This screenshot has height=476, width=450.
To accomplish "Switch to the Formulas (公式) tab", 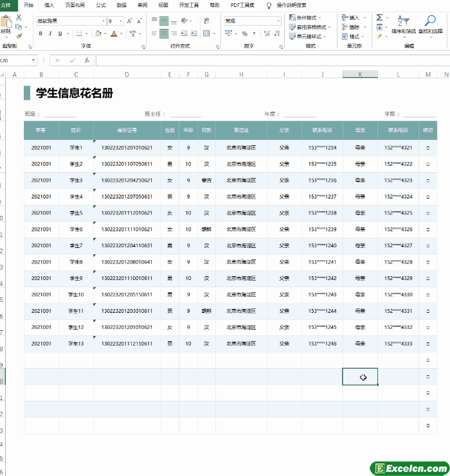I will click(x=101, y=5).
